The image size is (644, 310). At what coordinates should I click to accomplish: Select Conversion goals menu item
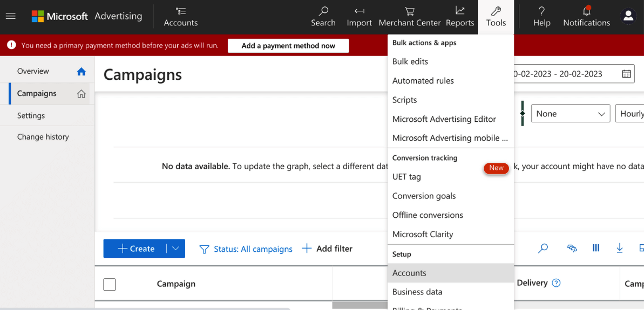coord(451,196)
